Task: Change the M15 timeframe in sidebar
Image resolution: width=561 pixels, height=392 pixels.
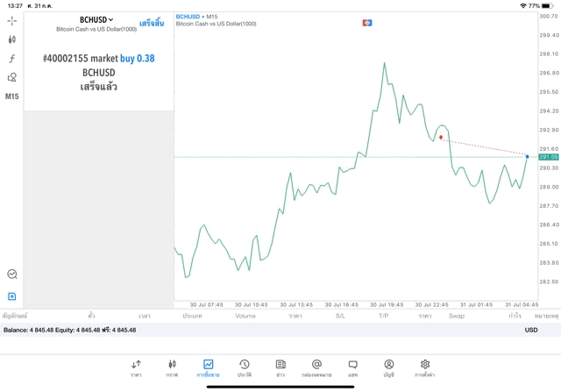Action: 12,96
